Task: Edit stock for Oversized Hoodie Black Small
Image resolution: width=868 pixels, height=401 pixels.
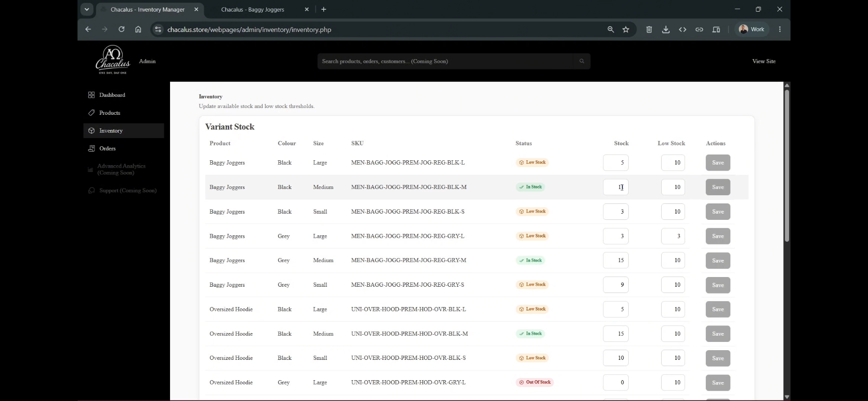Action: [x=616, y=358]
